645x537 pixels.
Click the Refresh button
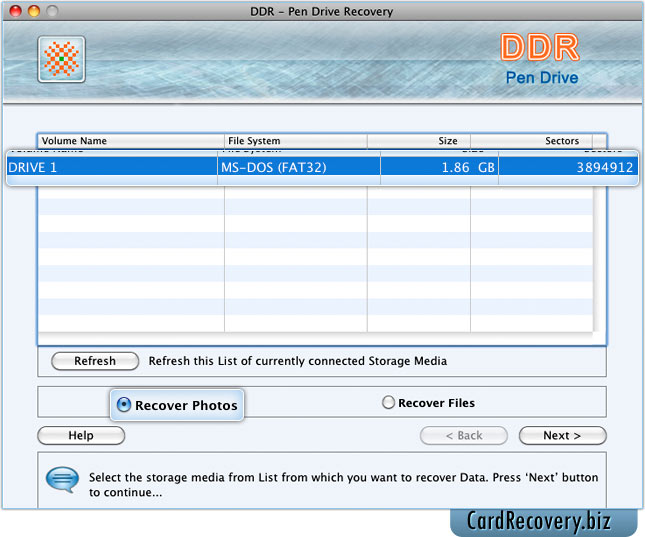click(95, 361)
